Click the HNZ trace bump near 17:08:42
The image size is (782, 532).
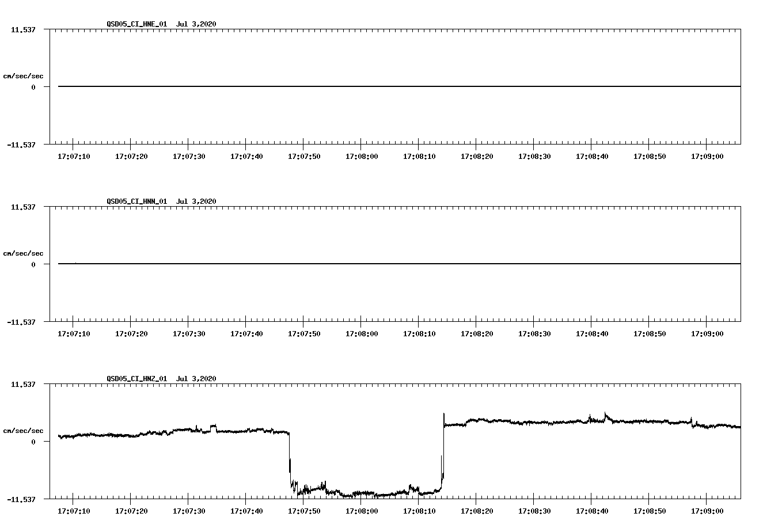[x=605, y=416]
